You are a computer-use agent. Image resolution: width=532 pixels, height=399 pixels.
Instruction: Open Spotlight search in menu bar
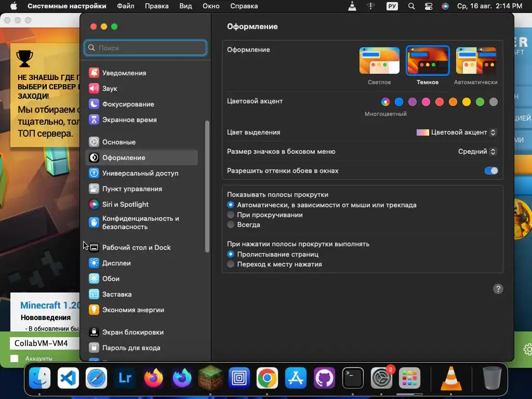[x=411, y=6]
